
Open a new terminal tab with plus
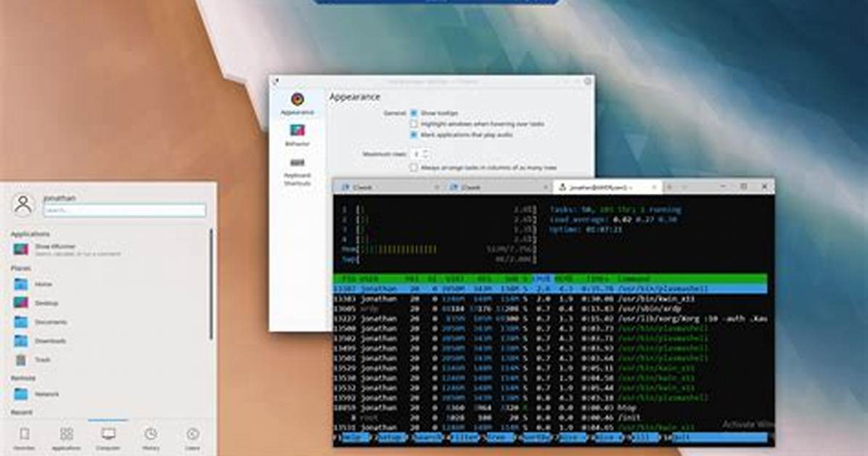tap(668, 187)
